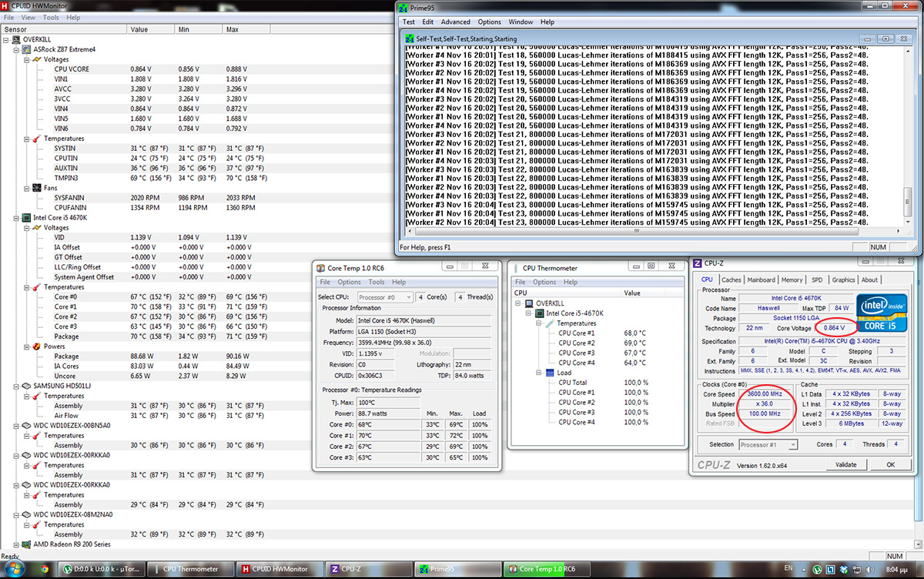Open the Options menu in Core Temp

(349, 283)
